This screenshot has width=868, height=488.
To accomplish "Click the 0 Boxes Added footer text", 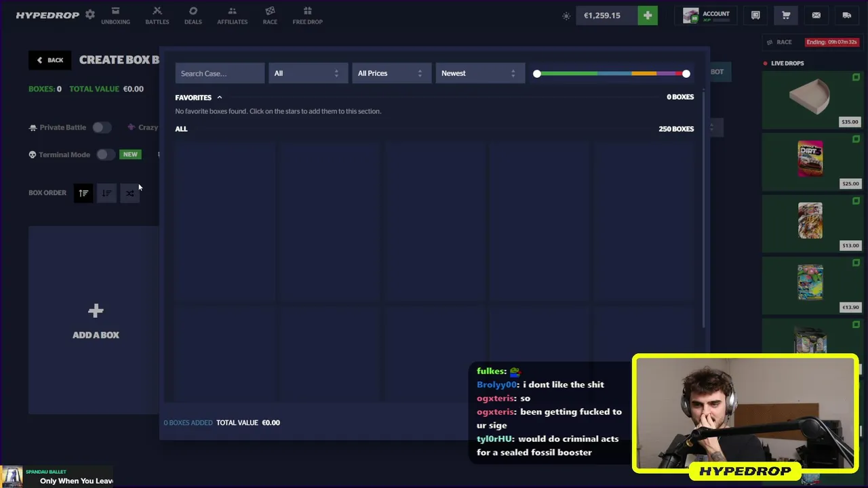I will tap(188, 423).
